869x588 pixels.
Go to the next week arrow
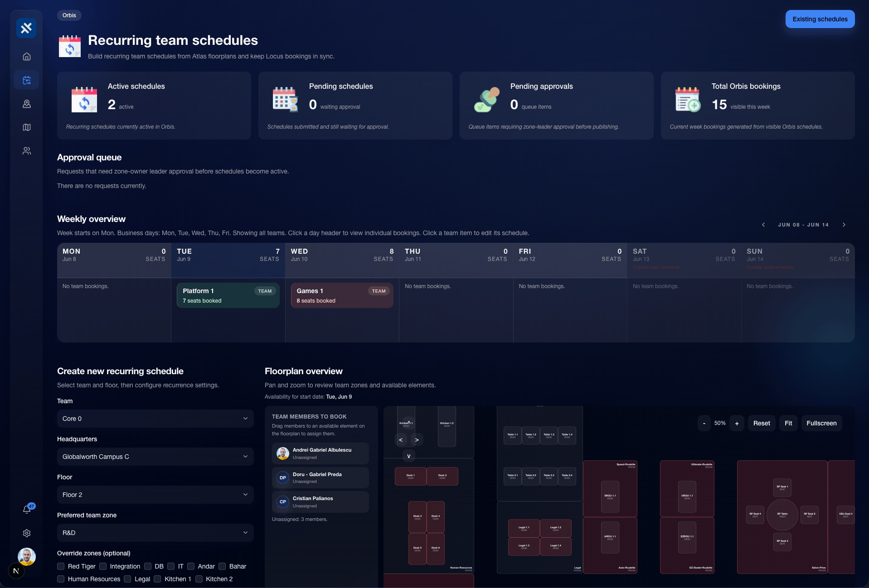pyautogui.click(x=844, y=225)
